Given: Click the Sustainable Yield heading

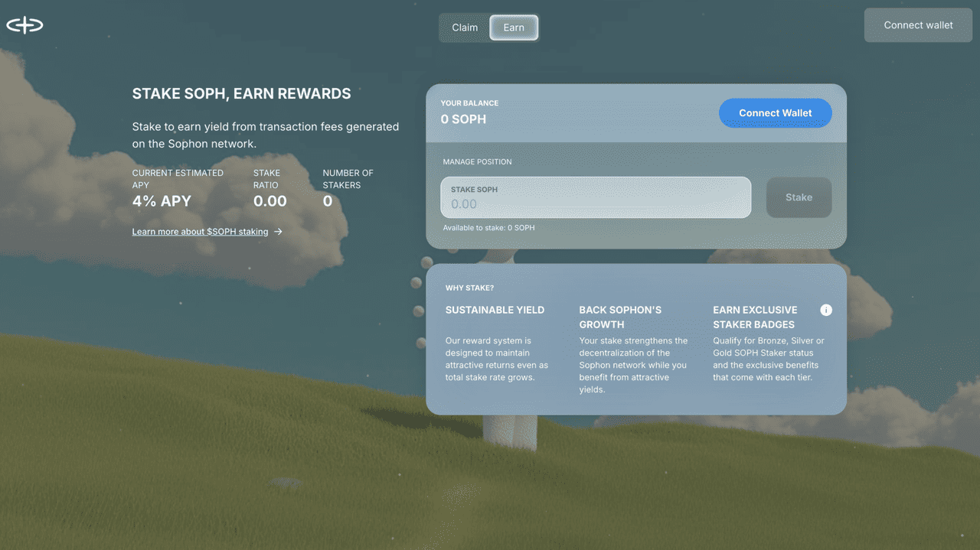Looking at the screenshot, I should click(x=495, y=310).
